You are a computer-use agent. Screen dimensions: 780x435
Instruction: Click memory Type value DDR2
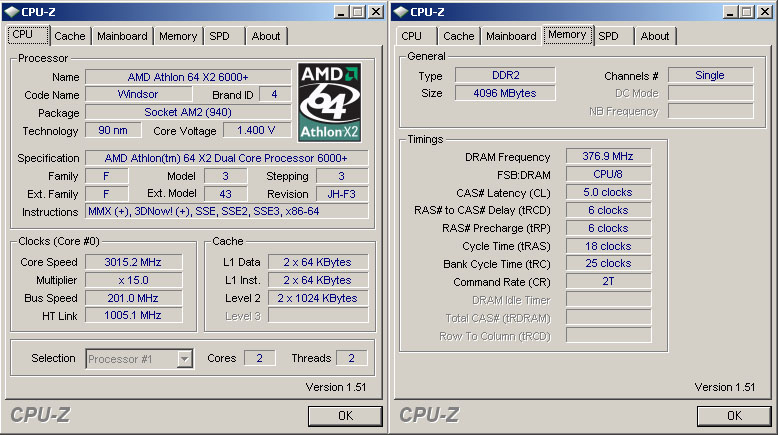click(x=505, y=75)
